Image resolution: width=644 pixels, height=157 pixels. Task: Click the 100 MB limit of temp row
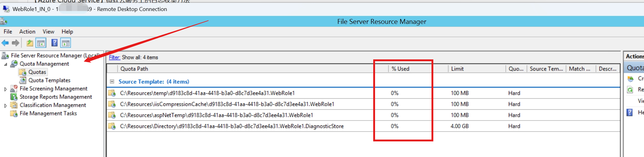click(460, 93)
